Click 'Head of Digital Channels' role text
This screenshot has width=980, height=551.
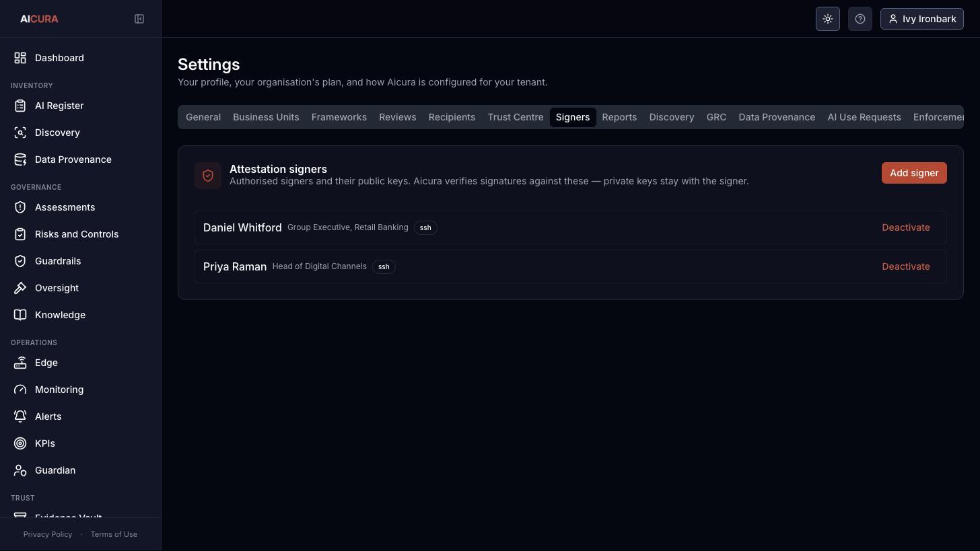tap(320, 266)
